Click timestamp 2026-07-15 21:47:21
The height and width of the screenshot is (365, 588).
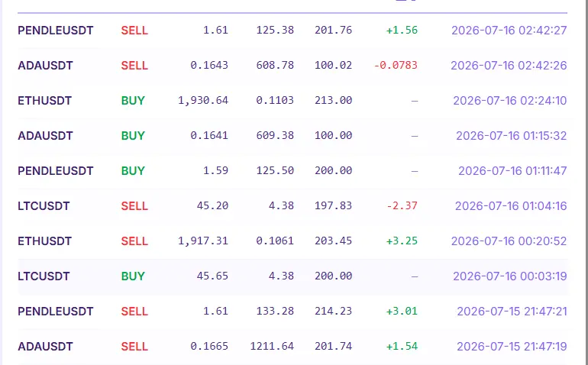512,312
